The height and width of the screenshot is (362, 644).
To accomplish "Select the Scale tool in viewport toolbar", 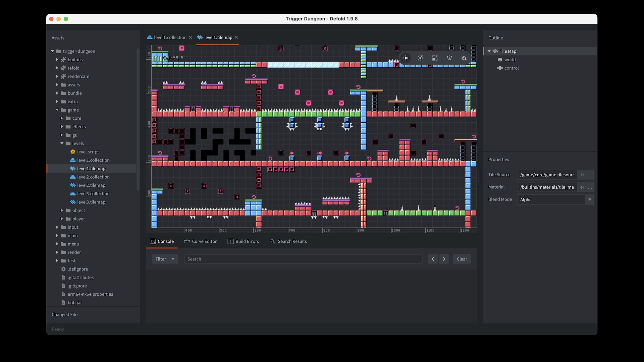I will point(435,58).
